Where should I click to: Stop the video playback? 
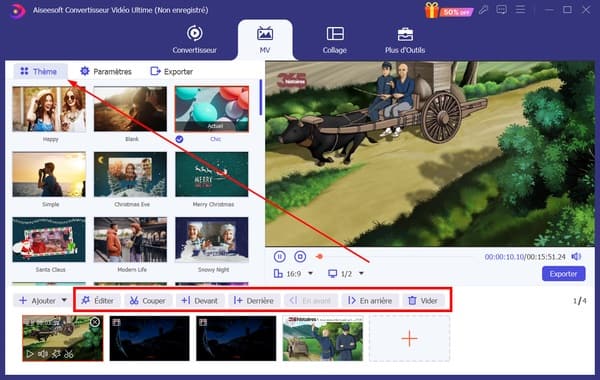(x=300, y=256)
